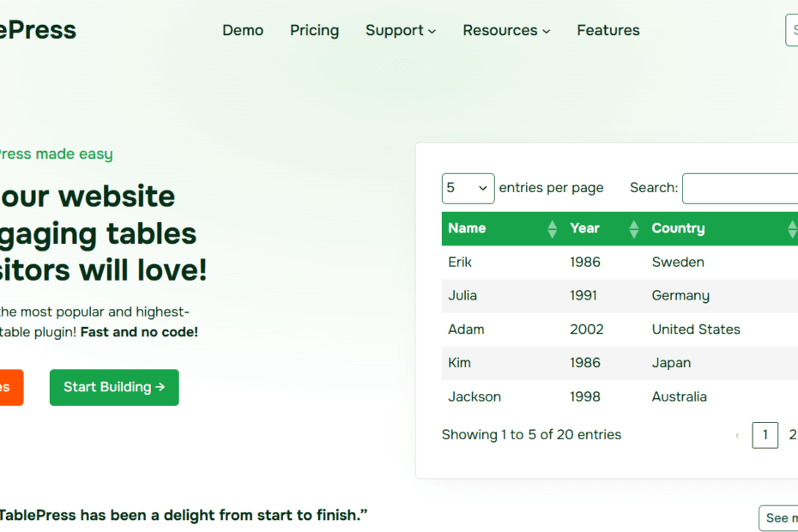
Task: Go to Pricing in the top menu
Action: pos(314,30)
